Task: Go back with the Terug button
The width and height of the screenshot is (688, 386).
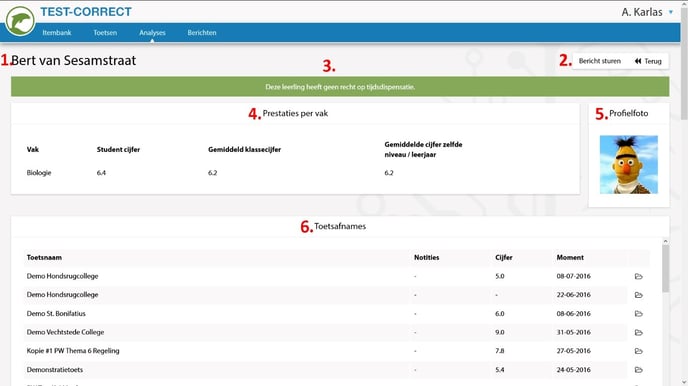Action: [648, 61]
